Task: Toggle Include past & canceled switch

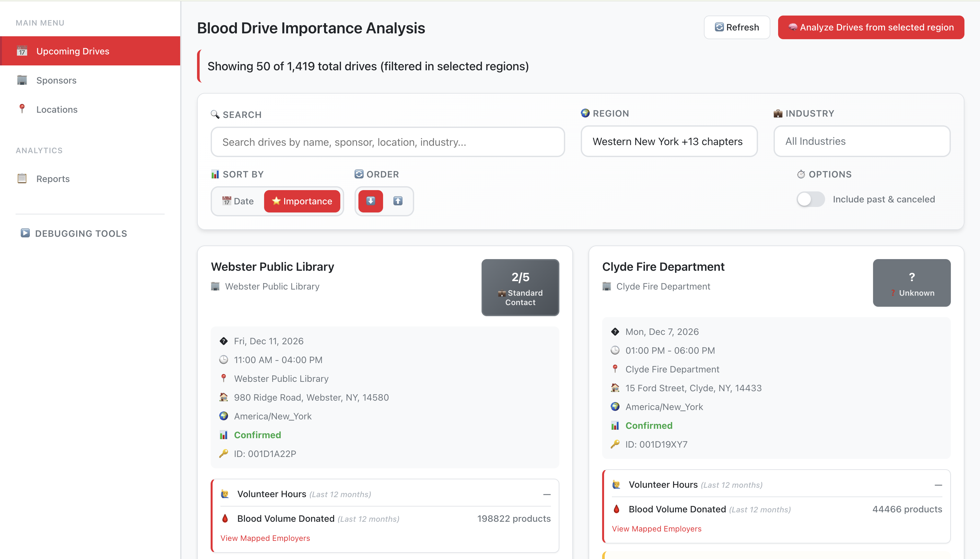Action: point(810,199)
